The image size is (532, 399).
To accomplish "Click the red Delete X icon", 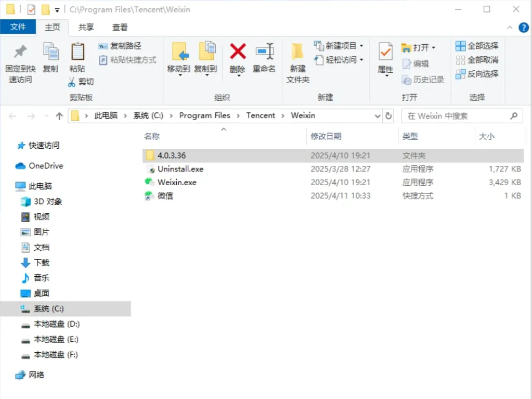I will [238, 51].
